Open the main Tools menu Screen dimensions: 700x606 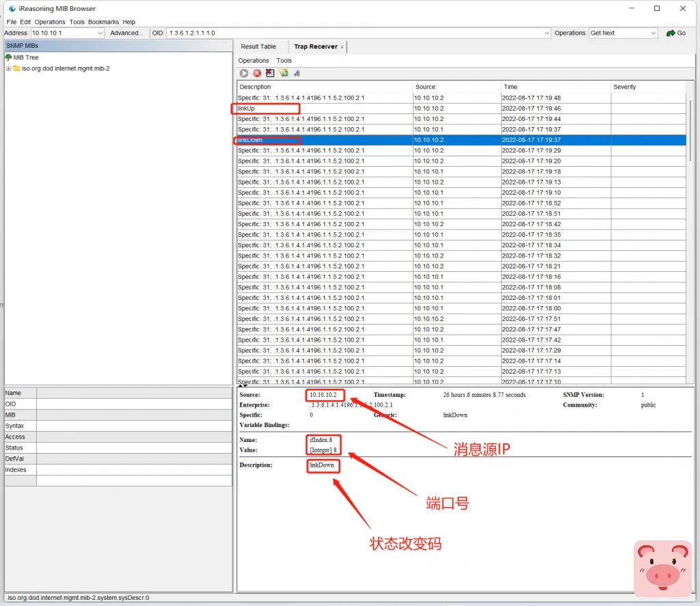77,22
